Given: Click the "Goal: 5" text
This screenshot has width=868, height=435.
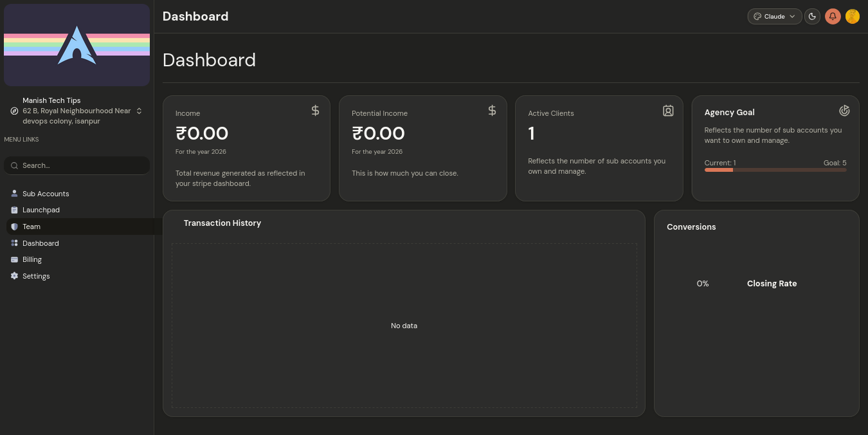Looking at the screenshot, I should (835, 163).
